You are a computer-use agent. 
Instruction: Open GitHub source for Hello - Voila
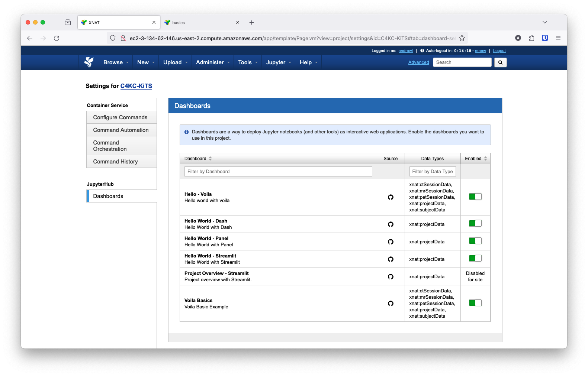(391, 197)
